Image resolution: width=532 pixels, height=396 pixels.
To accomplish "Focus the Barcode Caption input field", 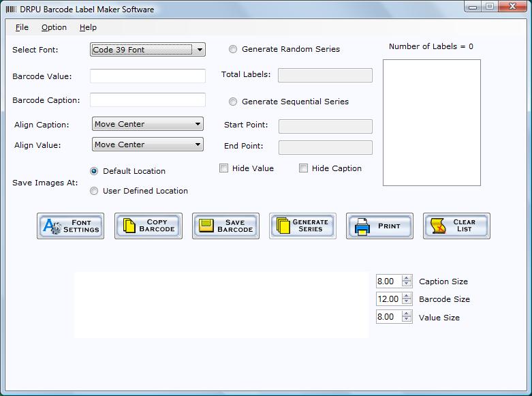I will click(x=148, y=100).
